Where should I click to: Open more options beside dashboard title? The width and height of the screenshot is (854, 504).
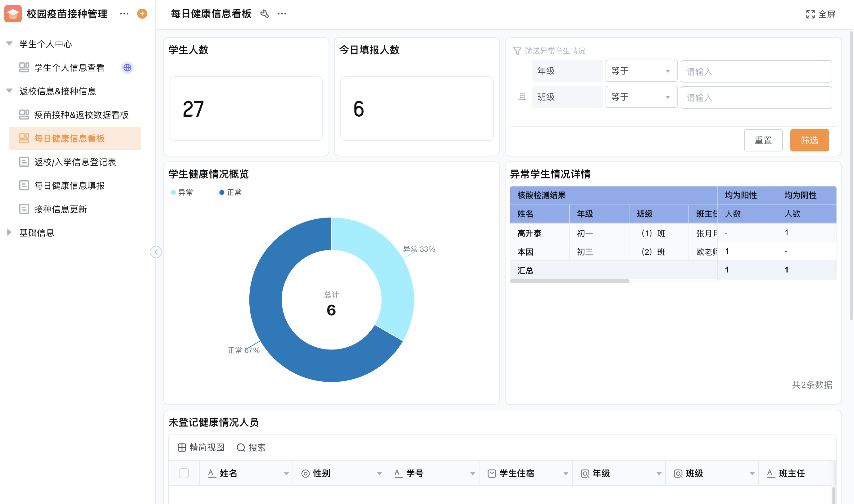click(282, 14)
